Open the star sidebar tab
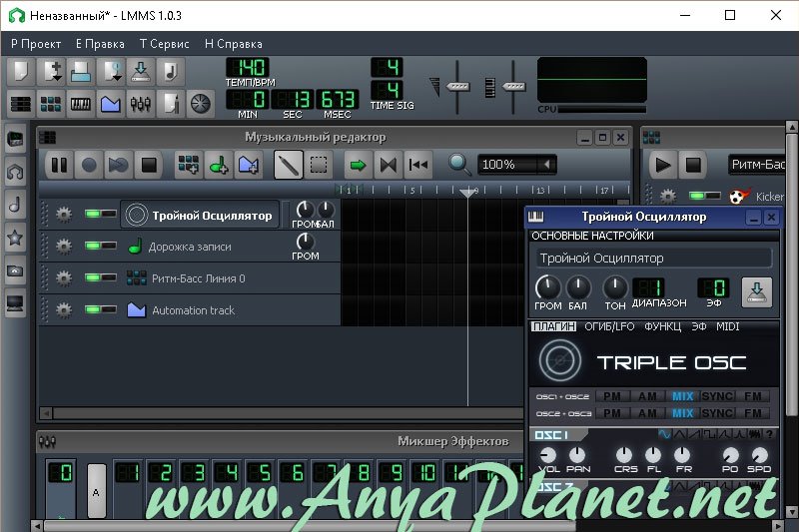Image resolution: width=799 pixels, height=532 pixels. coord(15,238)
